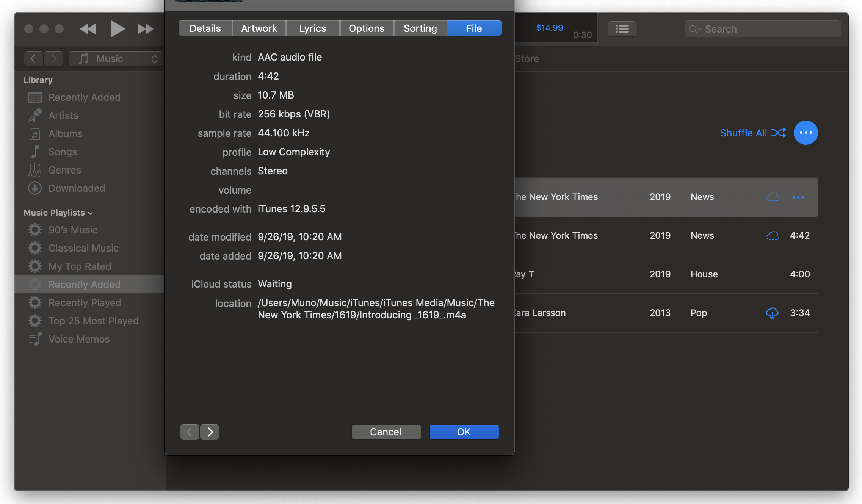The height and width of the screenshot is (504, 862).
Task: Switch to the Details tab
Action: (205, 28)
